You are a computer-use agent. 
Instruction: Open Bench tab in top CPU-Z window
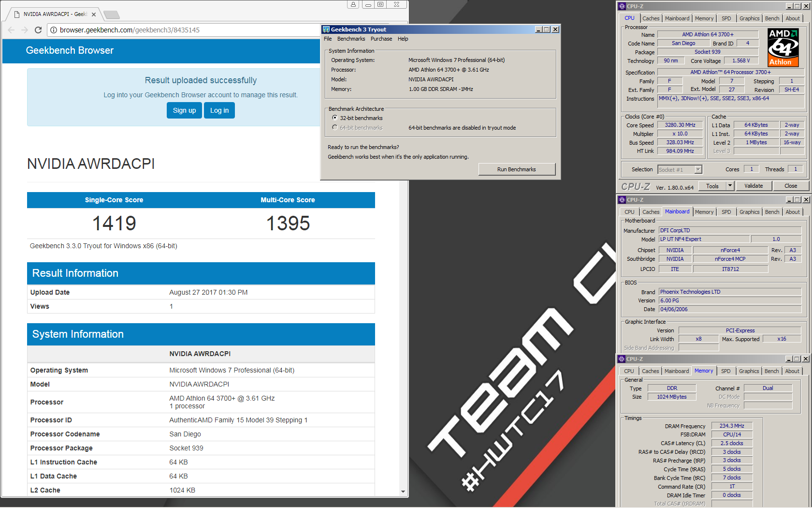tap(772, 18)
